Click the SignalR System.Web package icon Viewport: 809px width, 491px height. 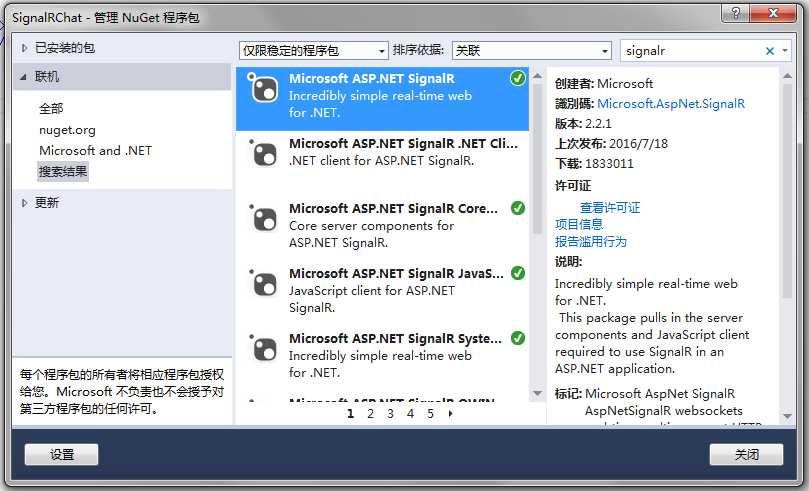[264, 348]
